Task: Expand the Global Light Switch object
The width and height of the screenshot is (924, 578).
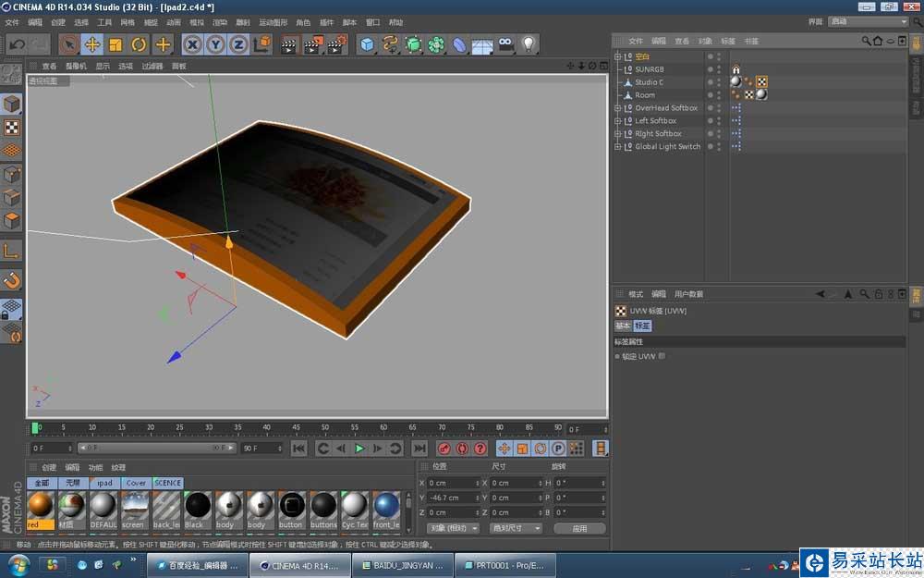Action: pyautogui.click(x=618, y=147)
